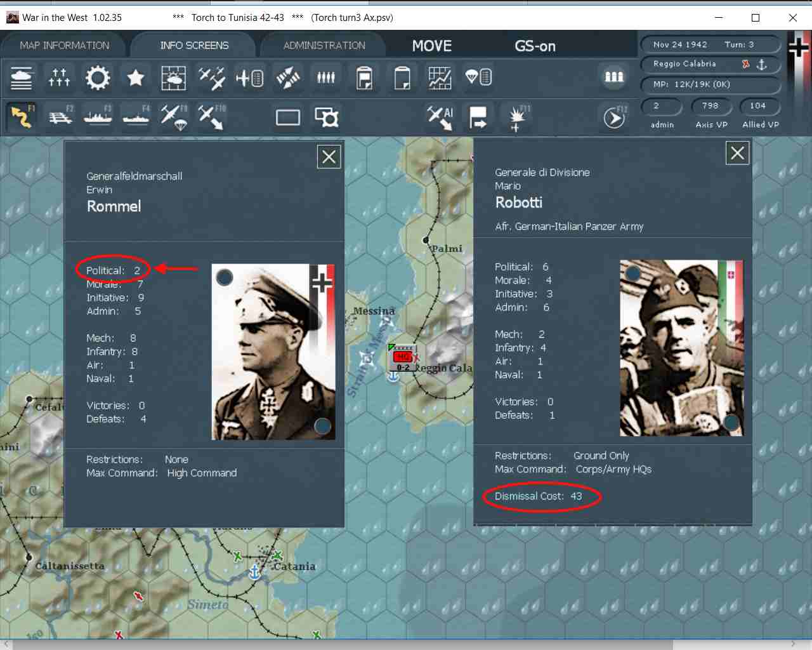The width and height of the screenshot is (812, 650).
Task: Open the line chart metrics icon
Action: pyautogui.click(x=440, y=78)
